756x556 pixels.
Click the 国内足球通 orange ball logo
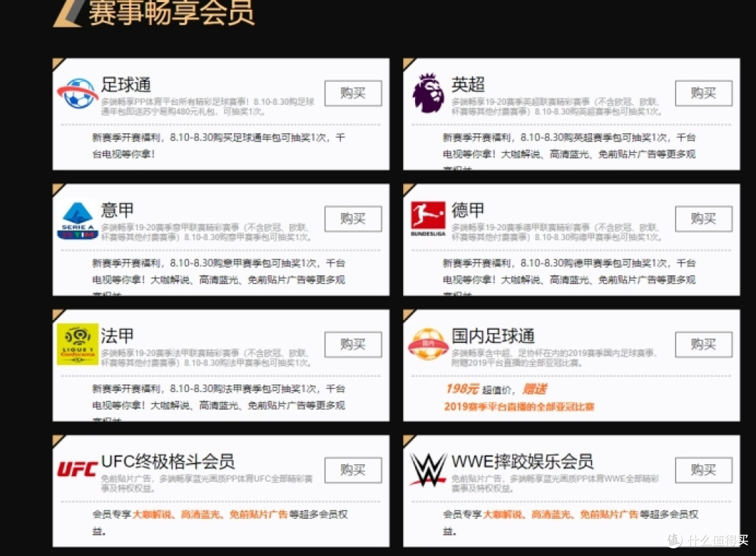428,345
